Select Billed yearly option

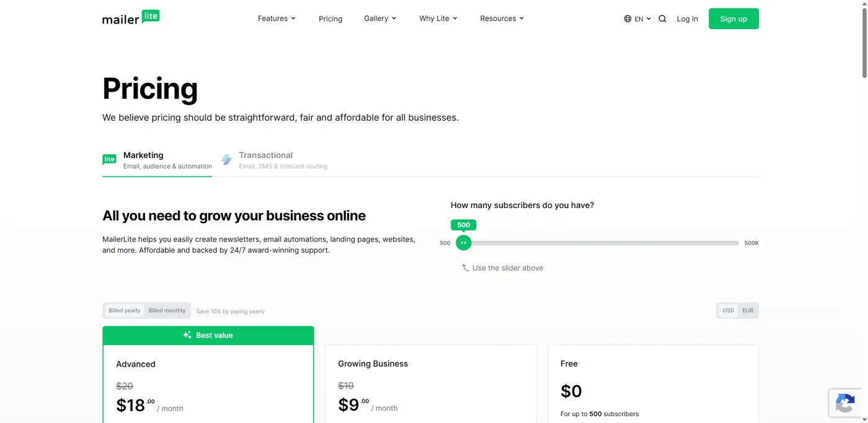click(125, 310)
